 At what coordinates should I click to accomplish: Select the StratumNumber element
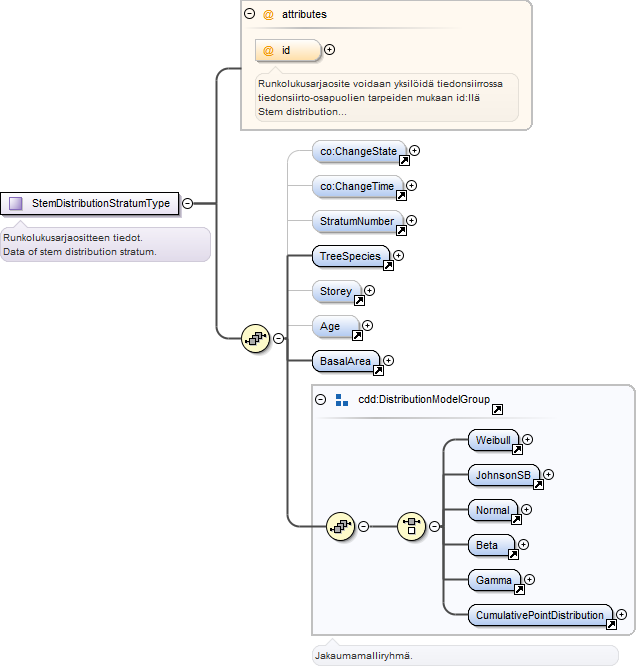(x=357, y=221)
